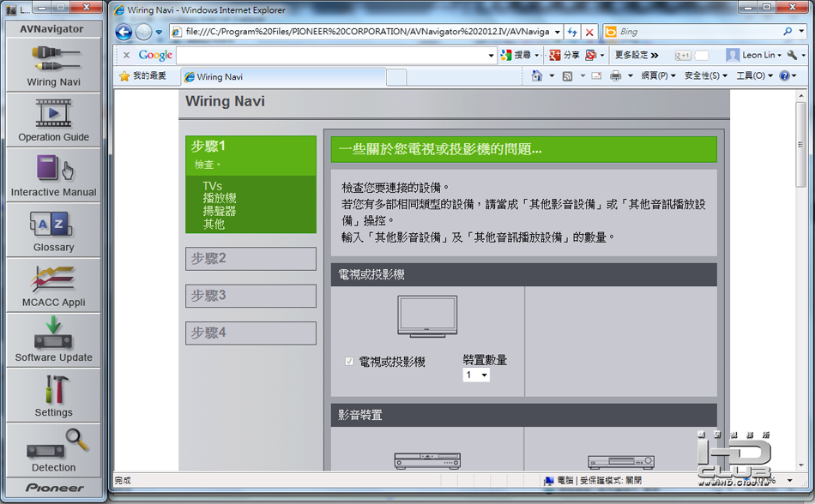Open the 工具(O) menu
Screen dimensions: 815x504
click(754, 75)
